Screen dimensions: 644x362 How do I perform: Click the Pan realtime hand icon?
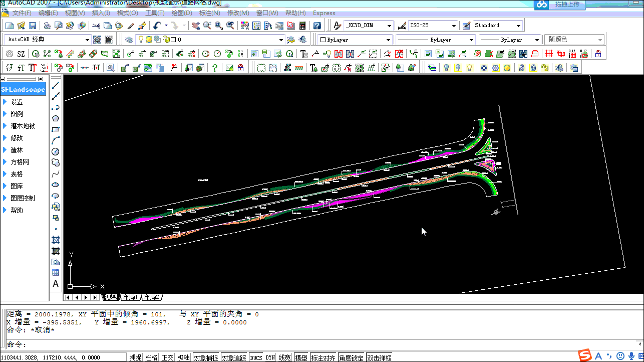coord(196,26)
